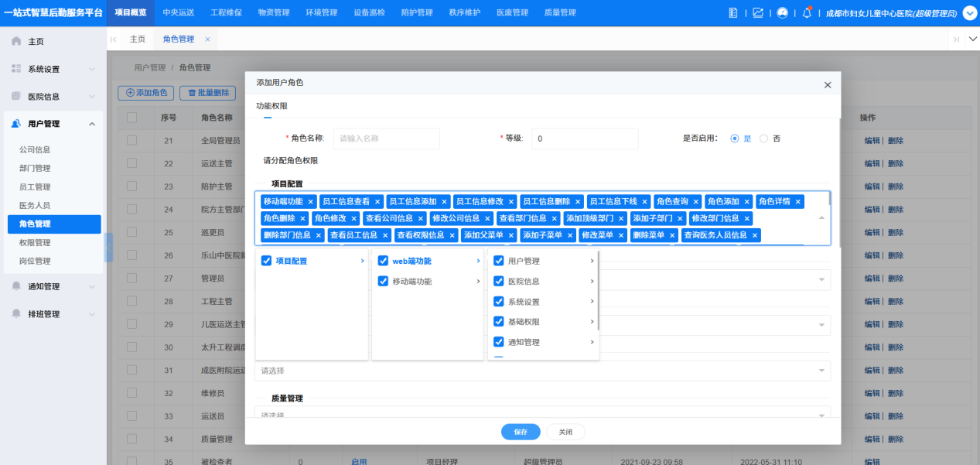
Task: Click the tab scroll-left icon beside 主页 tab
Action: click(114, 39)
